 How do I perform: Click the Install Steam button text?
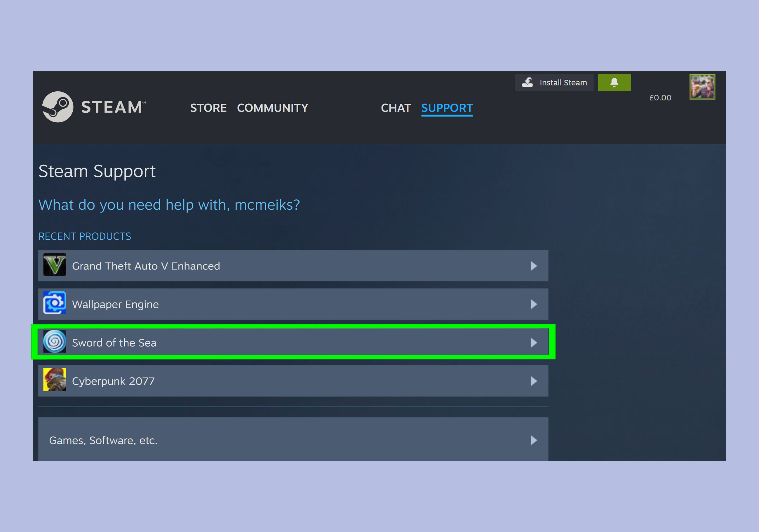(x=563, y=83)
